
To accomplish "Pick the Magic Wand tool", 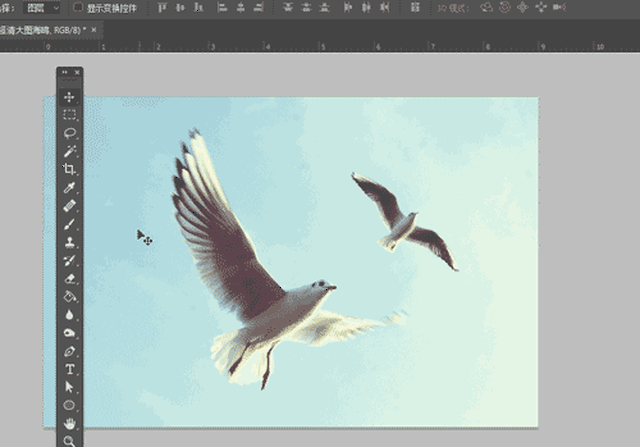I will click(x=69, y=151).
